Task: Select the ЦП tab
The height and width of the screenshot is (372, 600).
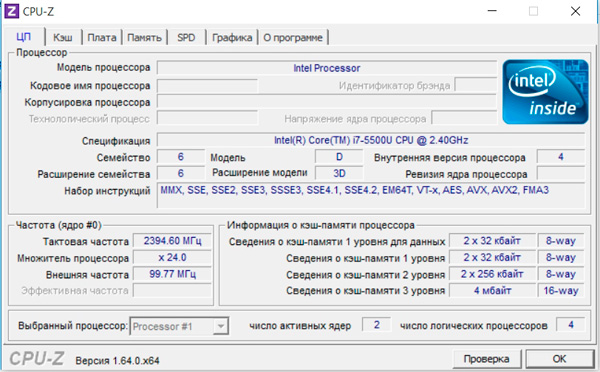Action: click(x=24, y=37)
